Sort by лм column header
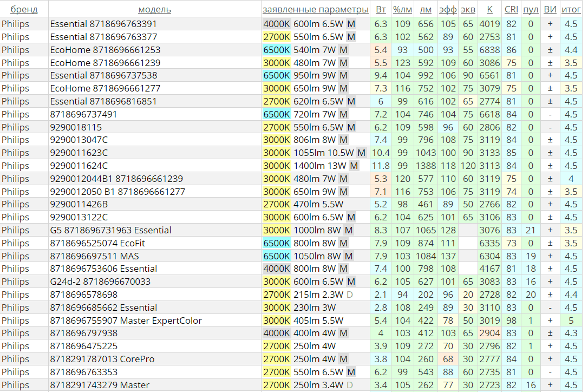 click(426, 9)
